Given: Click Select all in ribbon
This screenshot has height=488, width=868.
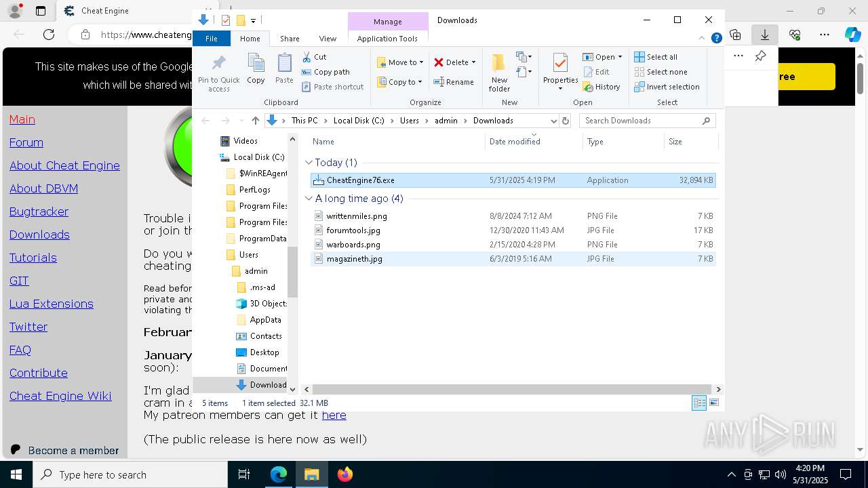Looking at the screenshot, I should tap(656, 57).
